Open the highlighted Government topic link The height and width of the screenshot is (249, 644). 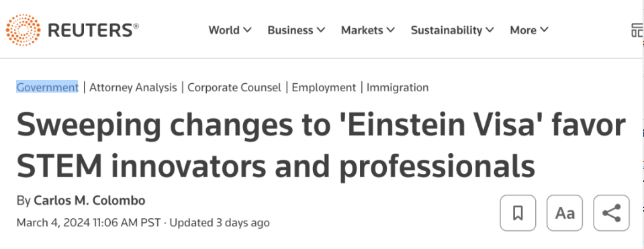47,87
